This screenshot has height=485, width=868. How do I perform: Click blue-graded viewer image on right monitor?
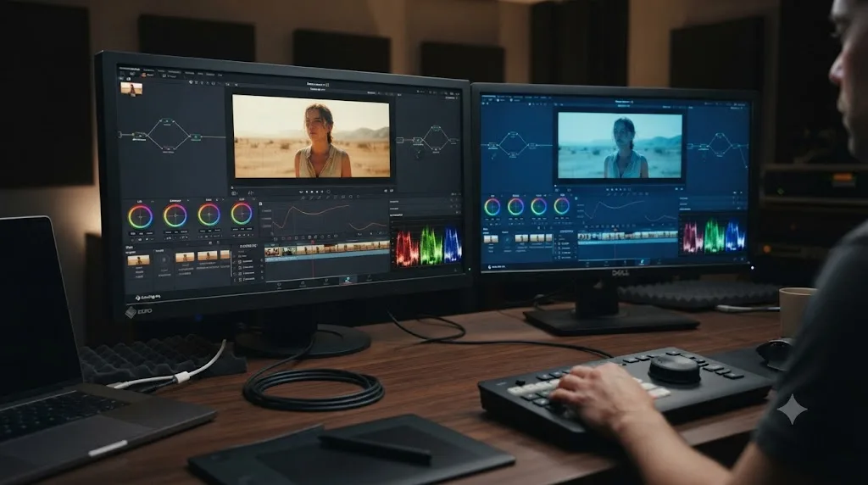click(620, 146)
